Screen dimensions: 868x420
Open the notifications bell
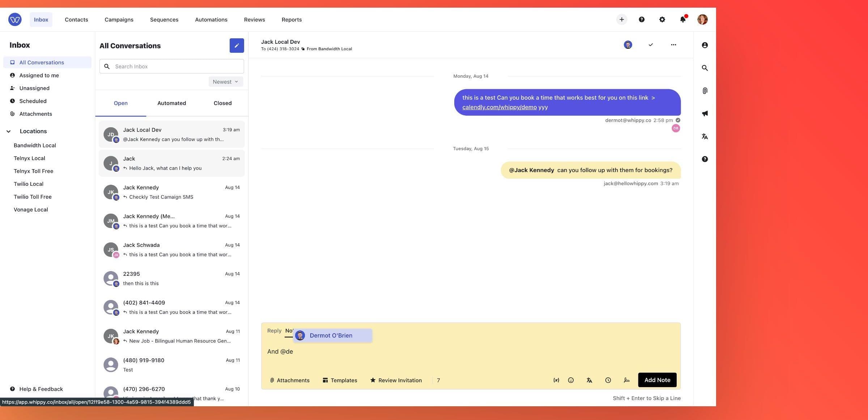[x=682, y=19]
